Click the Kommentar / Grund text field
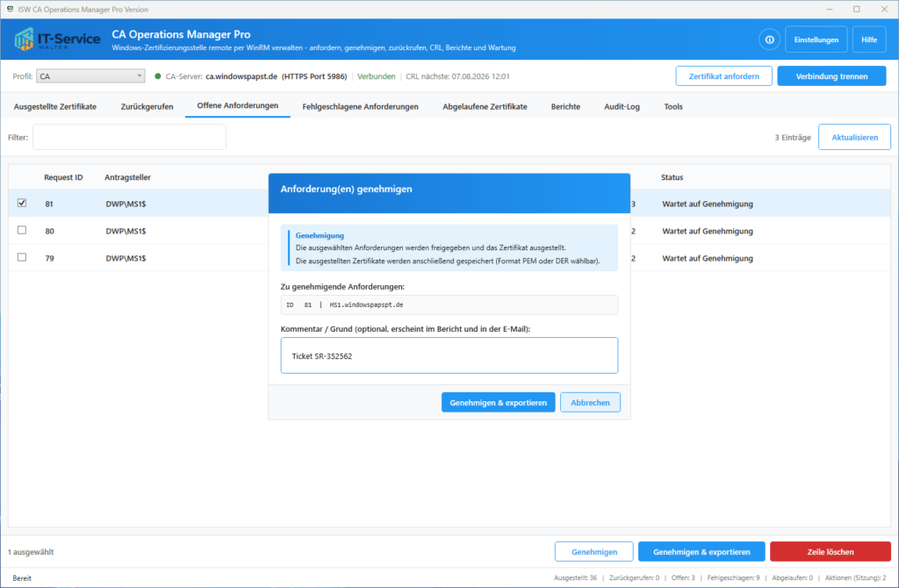Image resolution: width=899 pixels, height=588 pixels. tap(449, 356)
